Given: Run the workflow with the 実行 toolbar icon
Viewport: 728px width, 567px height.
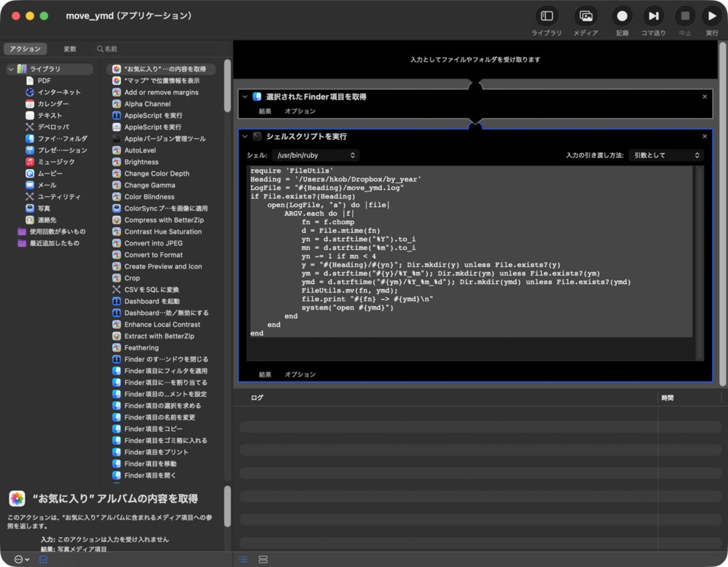Looking at the screenshot, I should pyautogui.click(x=712, y=16).
